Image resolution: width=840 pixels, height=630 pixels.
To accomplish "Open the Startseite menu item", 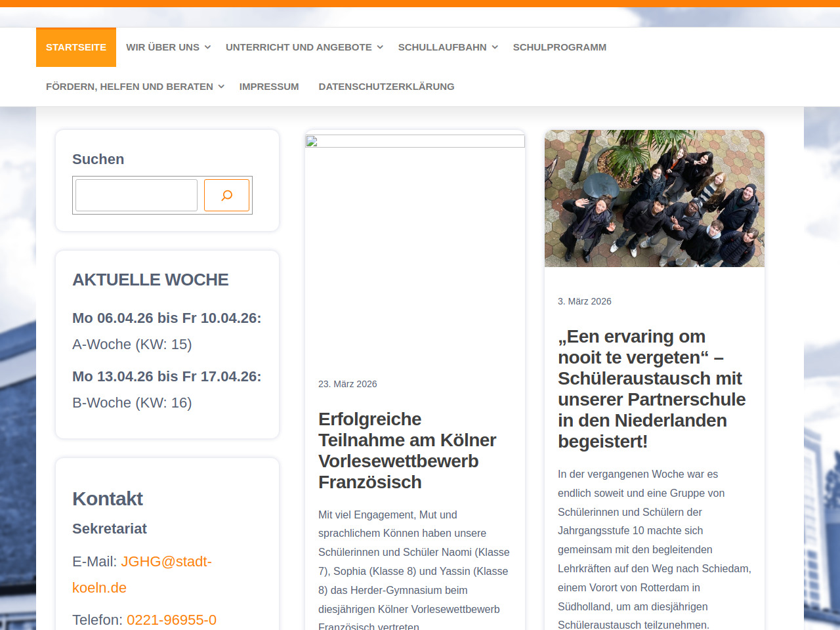I will (76, 47).
